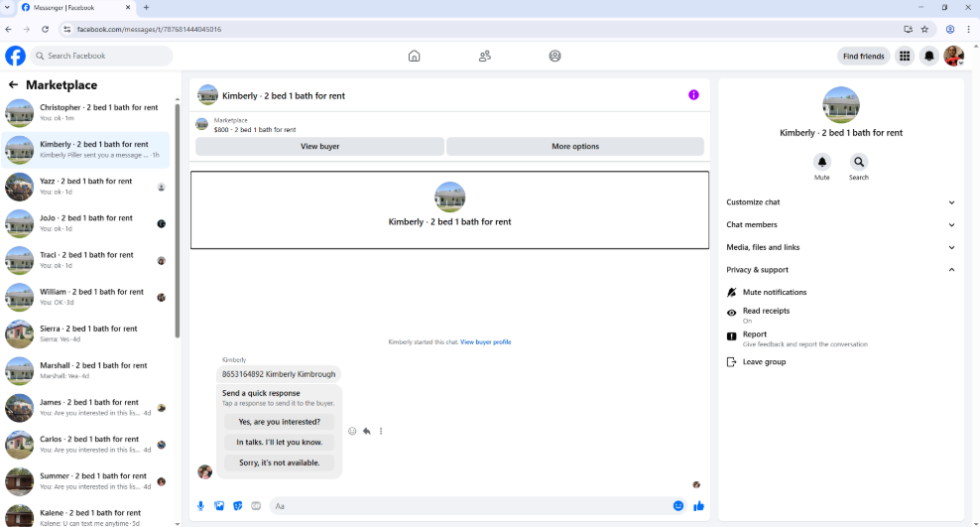Open JoJo's 2 bed 1 bath chat
The image size is (980, 527).
85,224
